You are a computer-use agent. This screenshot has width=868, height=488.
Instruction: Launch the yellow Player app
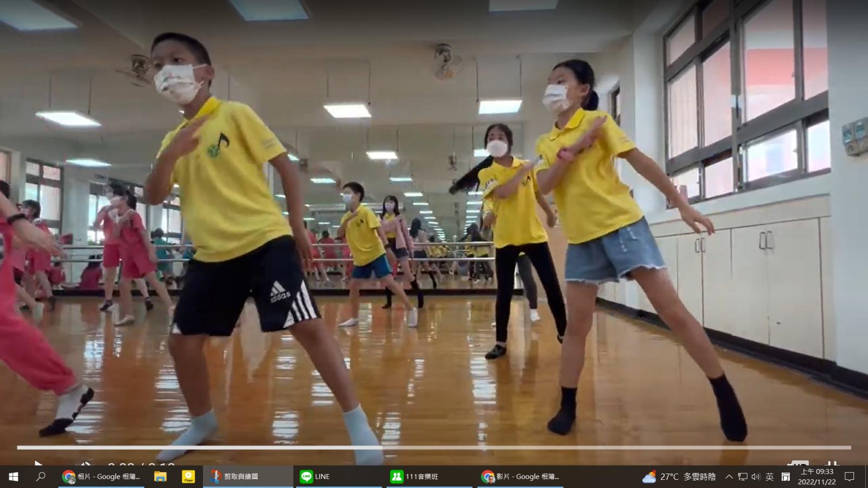[188, 477]
